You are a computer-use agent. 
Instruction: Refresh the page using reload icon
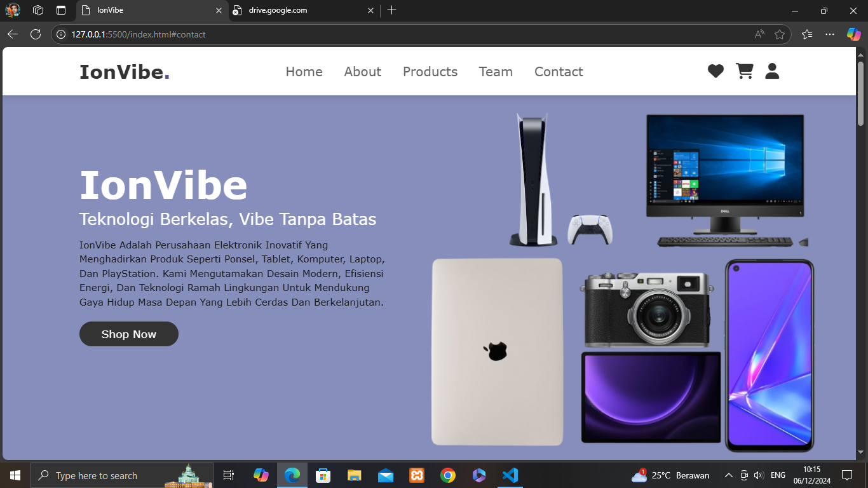click(x=36, y=34)
